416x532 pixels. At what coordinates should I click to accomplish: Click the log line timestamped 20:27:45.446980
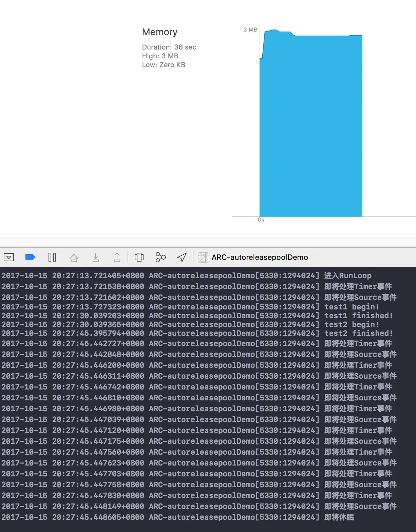coord(197,408)
